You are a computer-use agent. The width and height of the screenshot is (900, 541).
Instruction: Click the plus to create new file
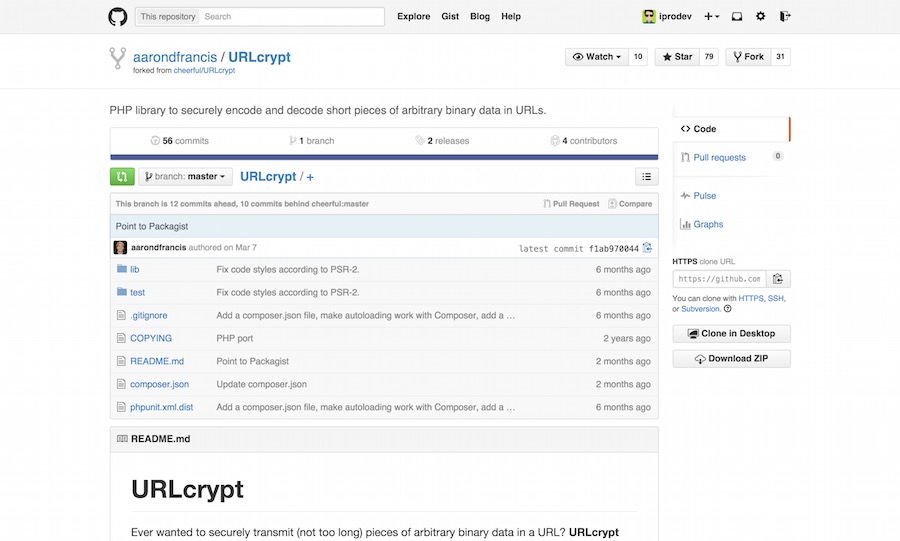tap(310, 177)
